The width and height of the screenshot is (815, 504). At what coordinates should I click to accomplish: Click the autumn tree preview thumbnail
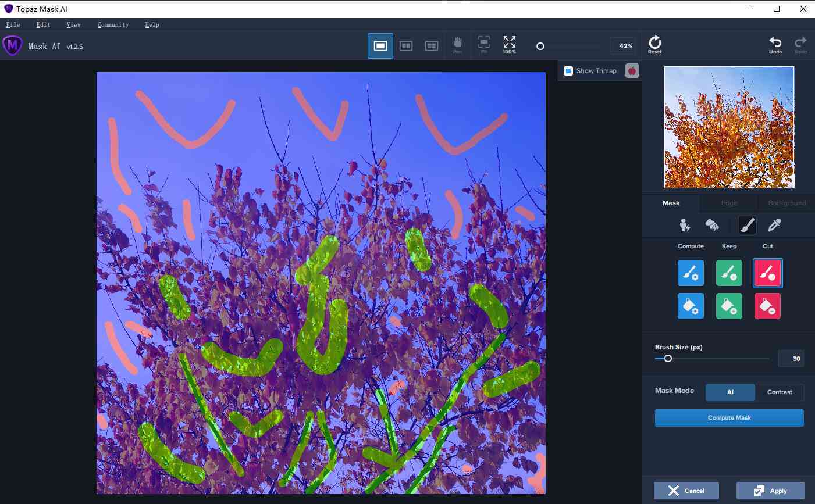pyautogui.click(x=729, y=127)
